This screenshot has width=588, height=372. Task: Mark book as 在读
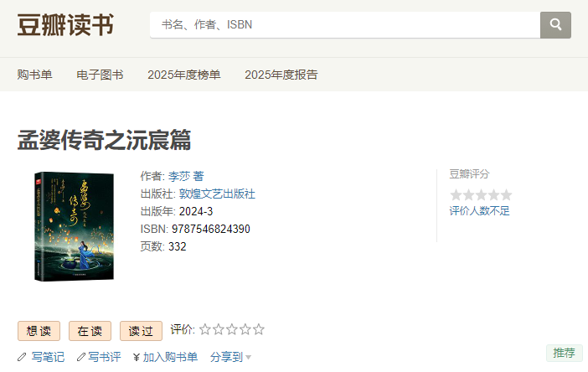click(x=90, y=331)
